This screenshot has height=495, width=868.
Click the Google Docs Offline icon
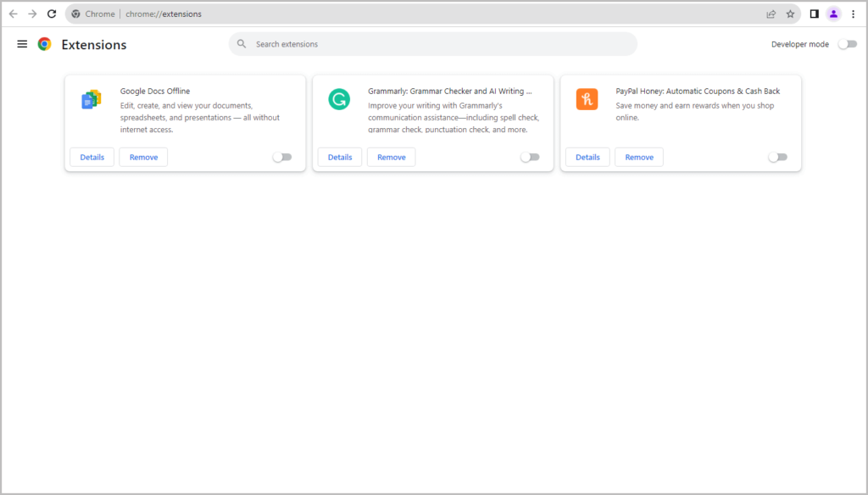pyautogui.click(x=92, y=99)
